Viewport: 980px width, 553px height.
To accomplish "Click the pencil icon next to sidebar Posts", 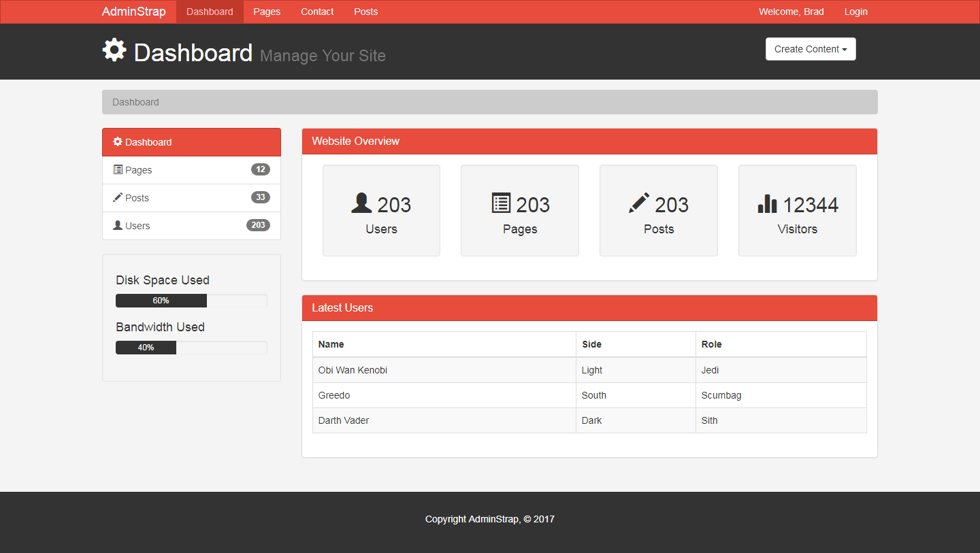I will (118, 197).
